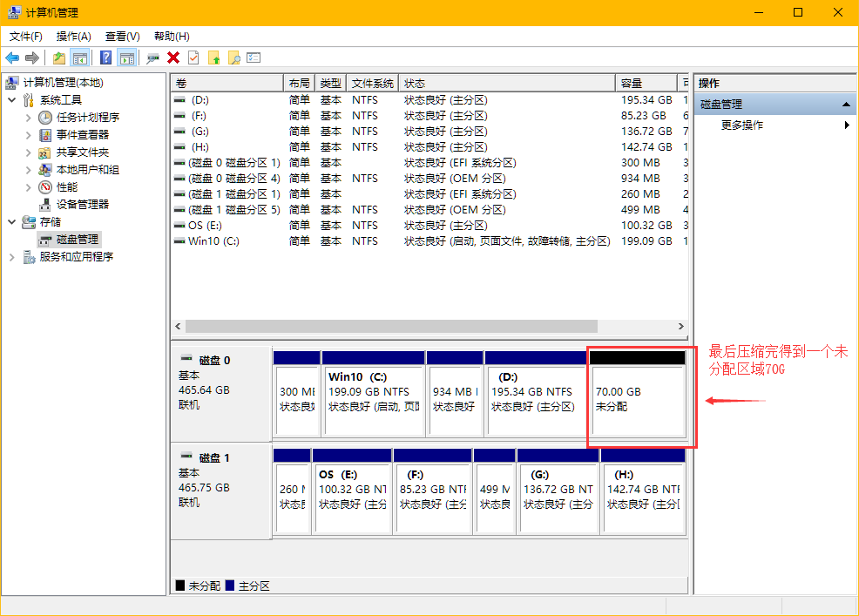Collapse the 磁盘管理 actions section arrow

(x=846, y=105)
